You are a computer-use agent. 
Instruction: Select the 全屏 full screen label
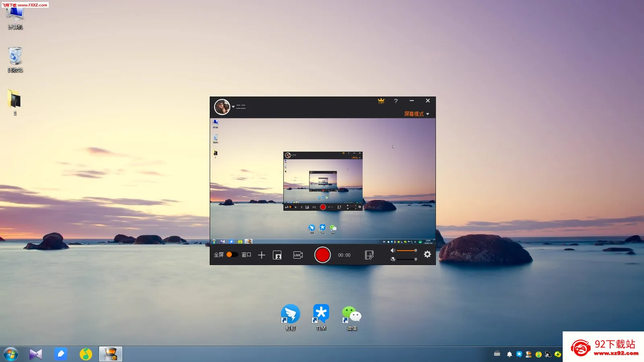point(219,255)
